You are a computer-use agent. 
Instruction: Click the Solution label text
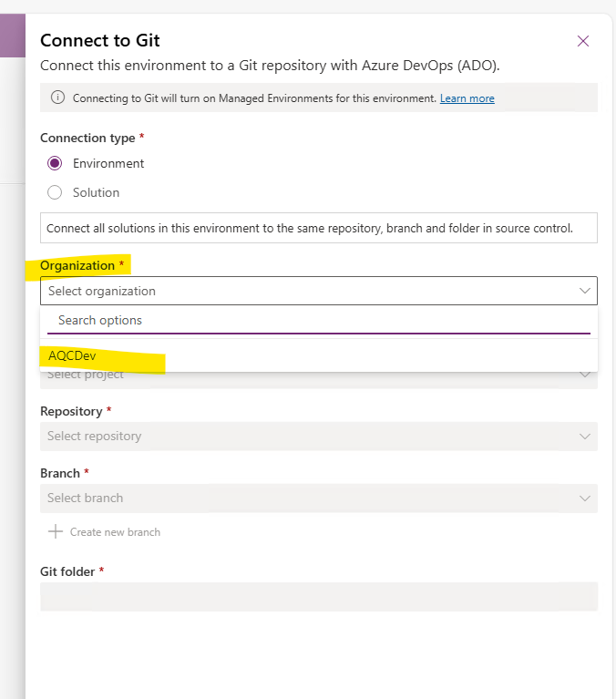pos(97,192)
